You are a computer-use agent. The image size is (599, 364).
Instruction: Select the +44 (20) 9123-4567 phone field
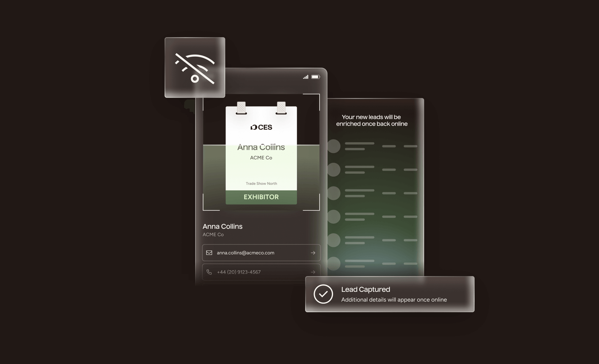[x=239, y=272]
